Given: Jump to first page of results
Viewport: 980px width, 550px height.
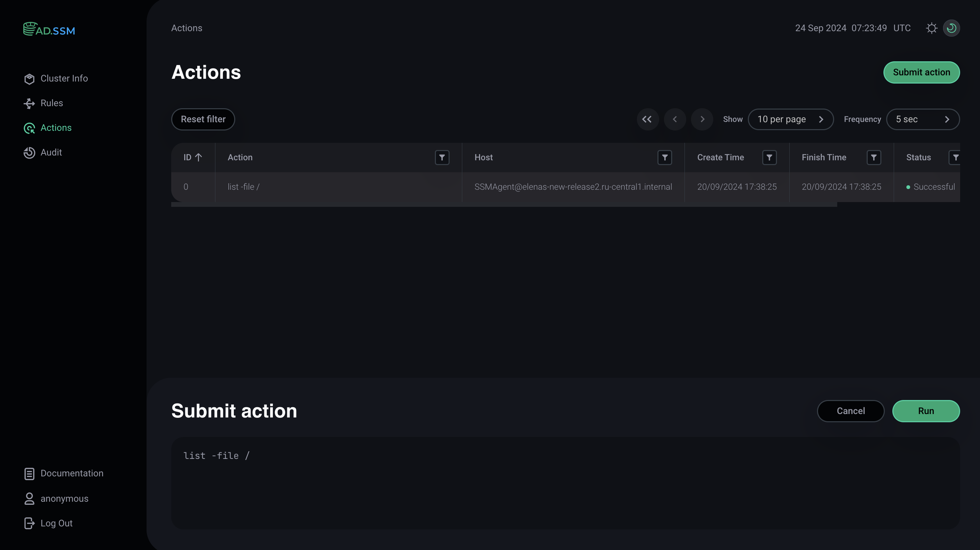Looking at the screenshot, I should tap(647, 120).
